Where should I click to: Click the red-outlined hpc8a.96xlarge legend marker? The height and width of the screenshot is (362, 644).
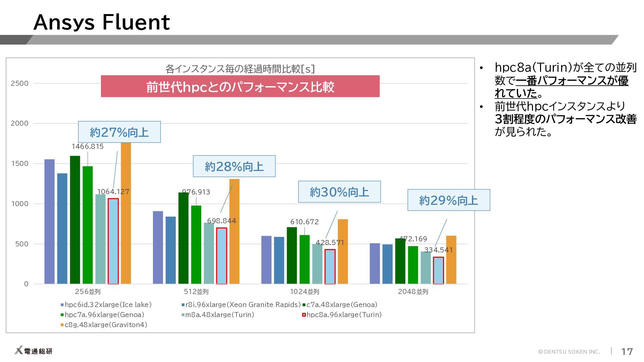tap(304, 315)
